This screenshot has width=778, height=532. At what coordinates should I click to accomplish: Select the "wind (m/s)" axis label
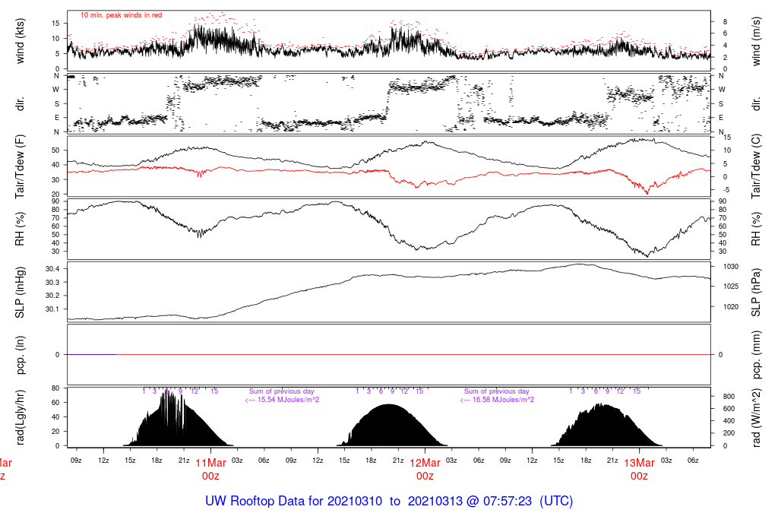(756, 41)
